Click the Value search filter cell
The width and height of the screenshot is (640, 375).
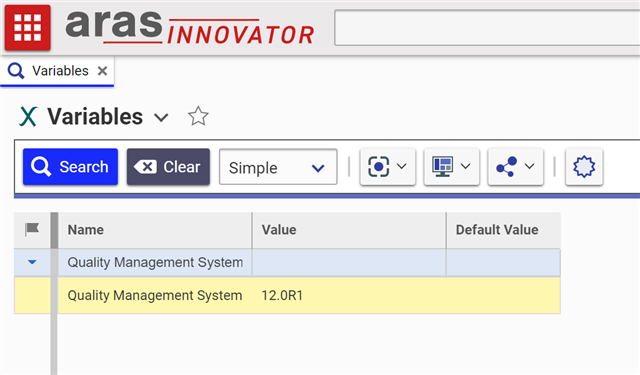click(x=349, y=262)
